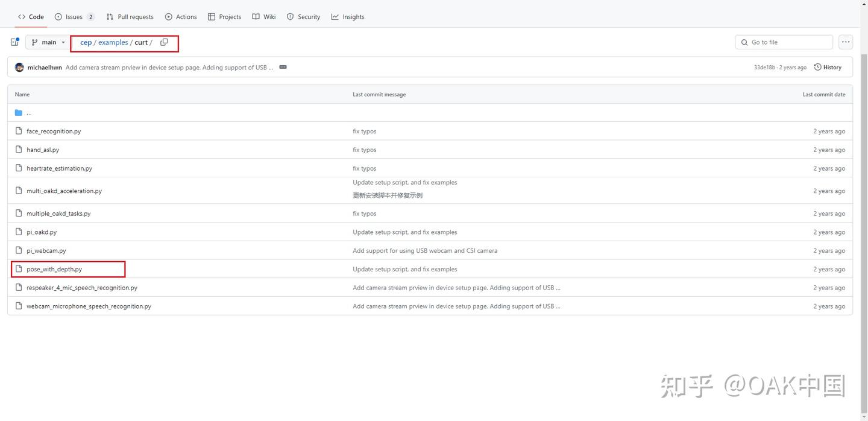Open the main branch dropdown

point(48,42)
